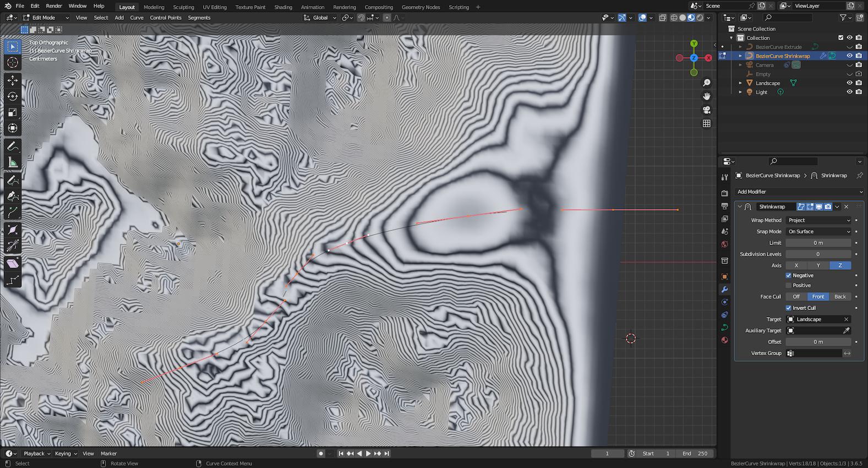
Task: Open the Render menu
Action: pyautogui.click(x=54, y=6)
